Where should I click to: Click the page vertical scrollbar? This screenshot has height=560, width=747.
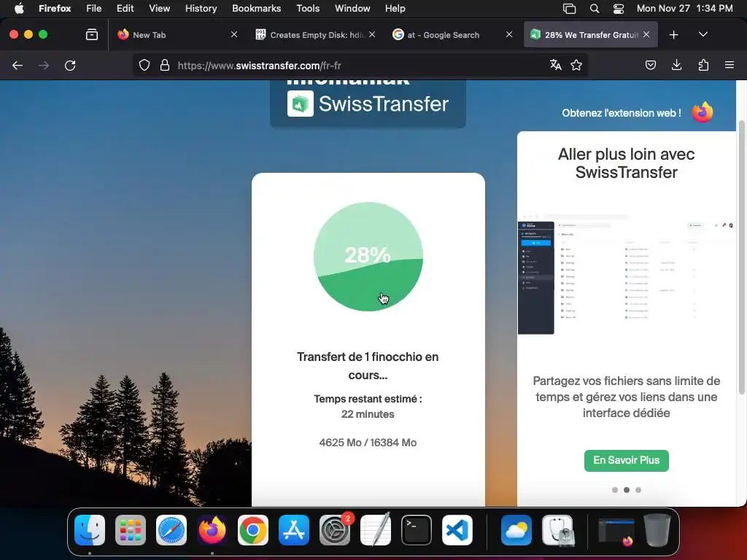pyautogui.click(x=741, y=257)
